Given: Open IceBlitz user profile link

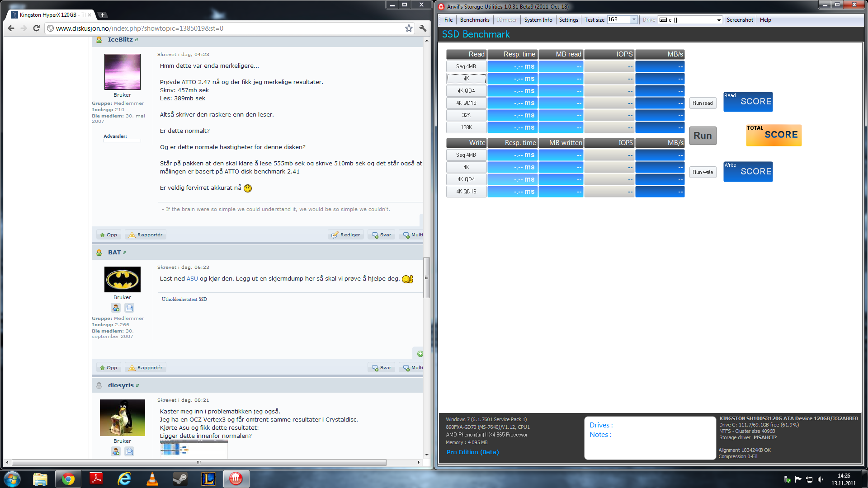Looking at the screenshot, I should 120,40.
